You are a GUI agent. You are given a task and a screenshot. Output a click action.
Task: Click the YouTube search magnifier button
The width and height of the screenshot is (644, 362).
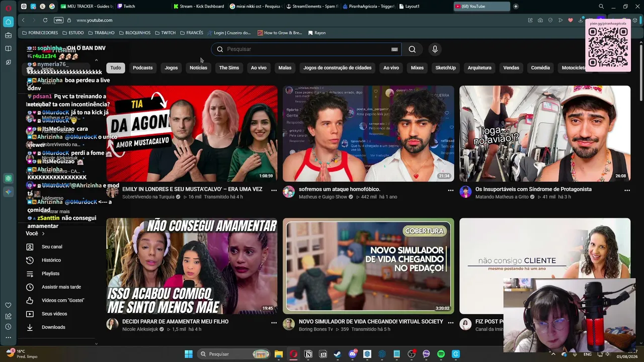click(412, 49)
